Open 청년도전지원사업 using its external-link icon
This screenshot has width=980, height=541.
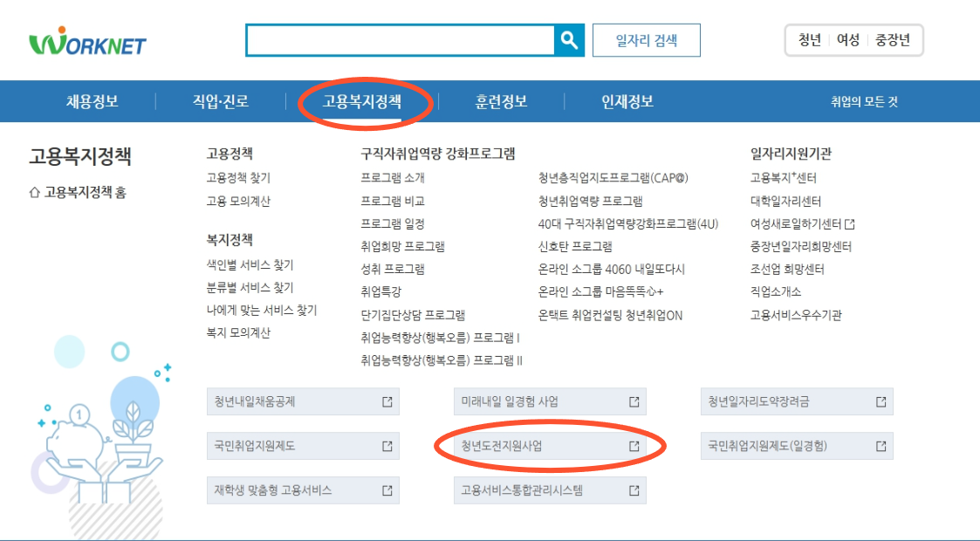633,446
